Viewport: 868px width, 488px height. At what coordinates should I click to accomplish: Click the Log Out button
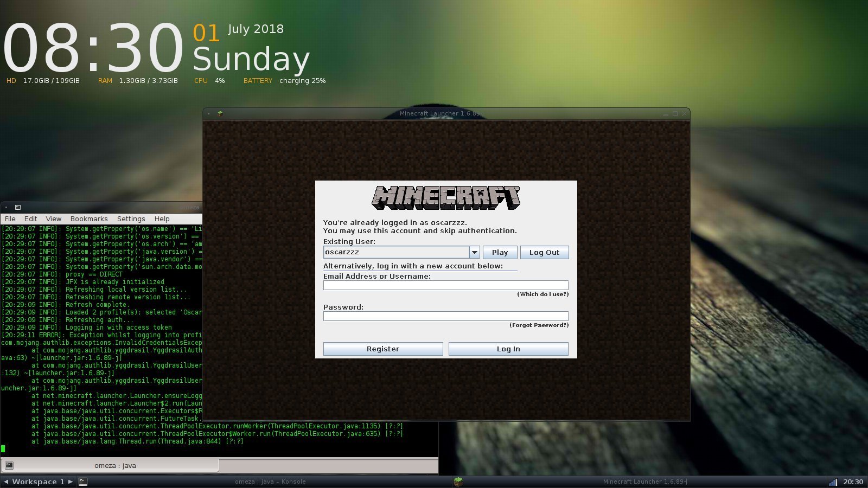tap(545, 252)
